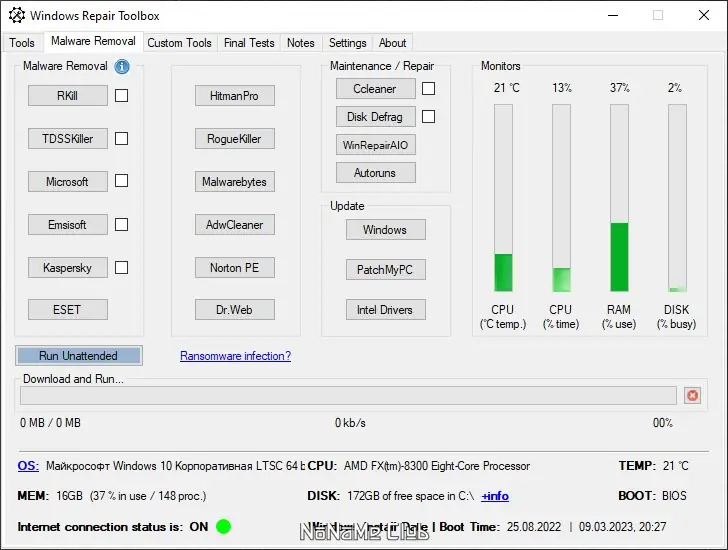This screenshot has width=728, height=550.
Task: Click the Intel Drivers button
Action: point(385,310)
